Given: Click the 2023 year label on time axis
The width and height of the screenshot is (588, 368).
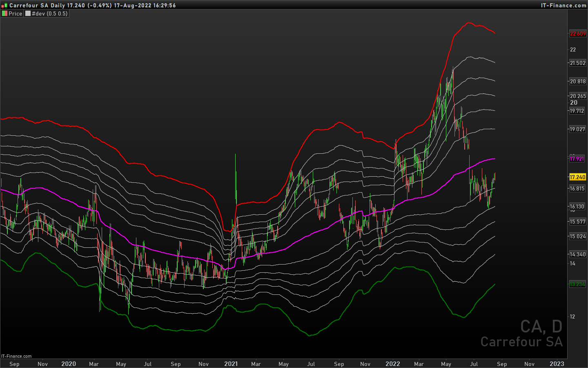Looking at the screenshot, I should pos(557,364).
